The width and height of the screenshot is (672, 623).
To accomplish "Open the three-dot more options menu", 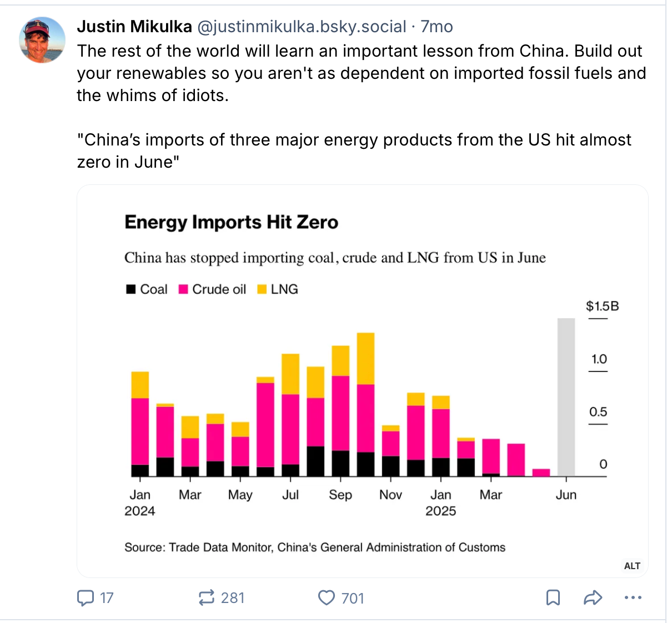I will click(633, 598).
